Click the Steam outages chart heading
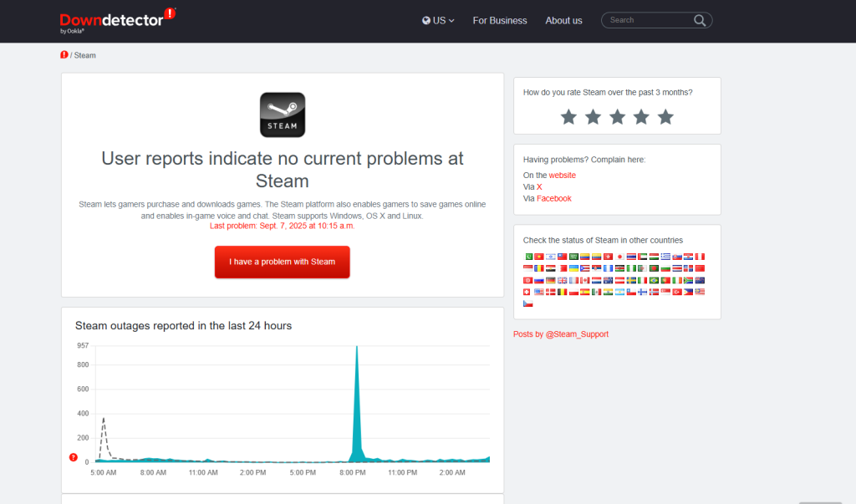This screenshot has width=856, height=504. pos(183,326)
